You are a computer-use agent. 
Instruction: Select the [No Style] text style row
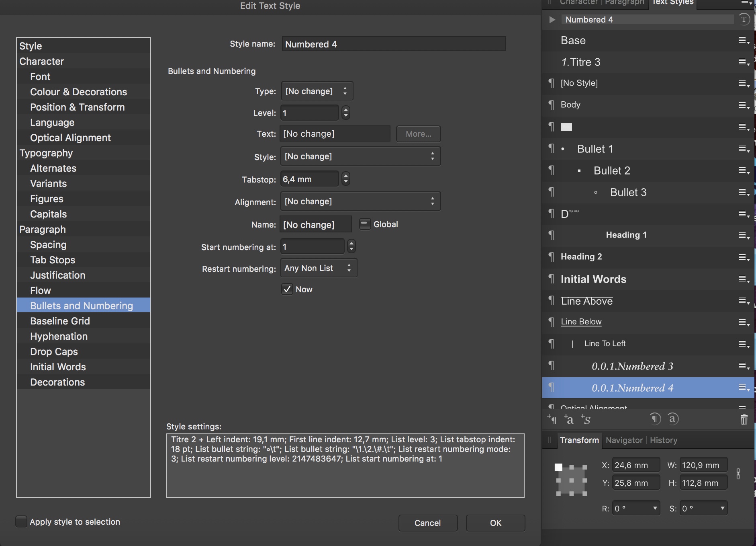point(648,84)
